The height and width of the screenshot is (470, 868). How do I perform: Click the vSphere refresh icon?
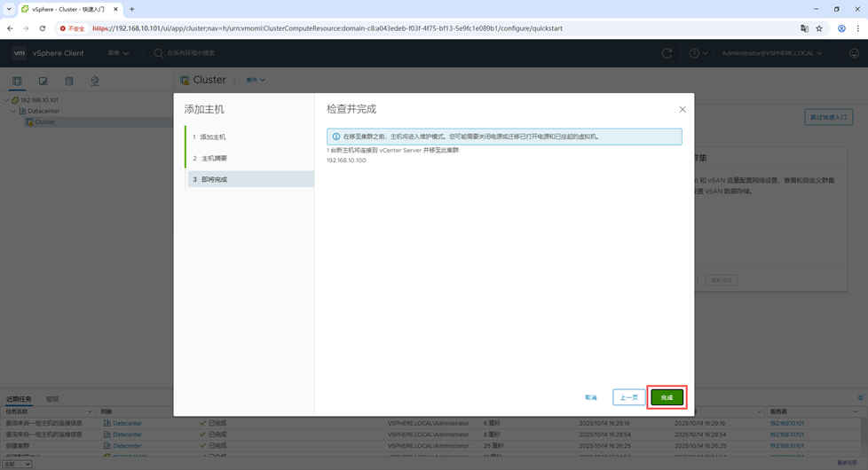pos(667,53)
